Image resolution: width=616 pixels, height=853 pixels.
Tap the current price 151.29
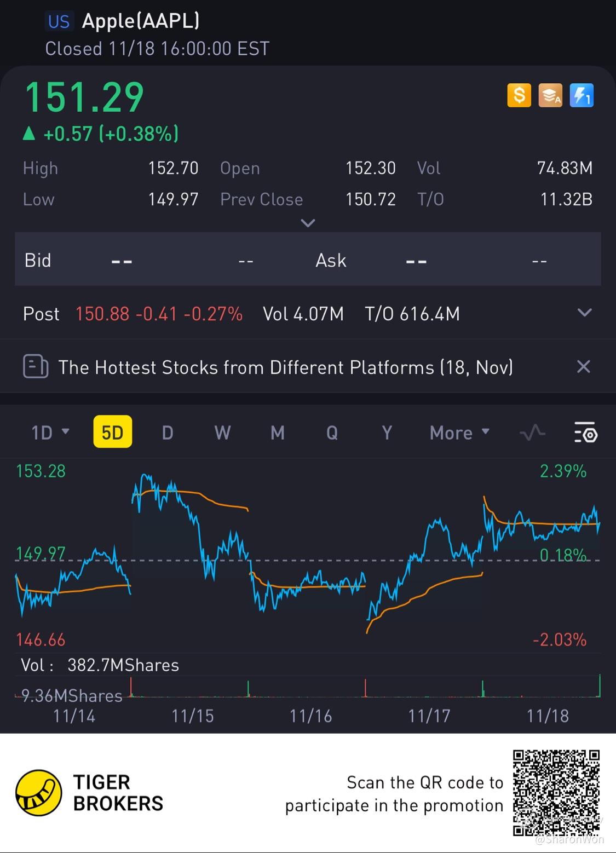click(x=84, y=97)
